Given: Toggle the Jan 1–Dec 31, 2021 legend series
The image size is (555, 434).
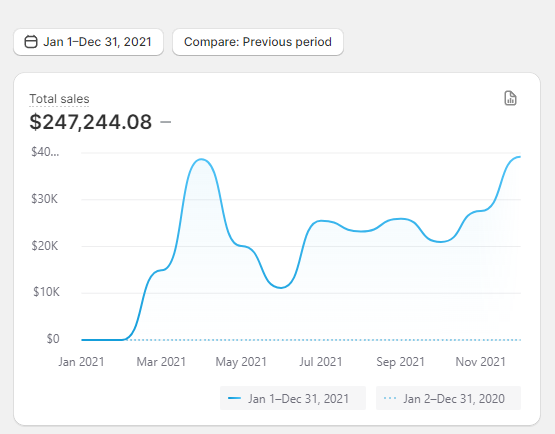Looking at the screenshot, I should pos(293,398).
